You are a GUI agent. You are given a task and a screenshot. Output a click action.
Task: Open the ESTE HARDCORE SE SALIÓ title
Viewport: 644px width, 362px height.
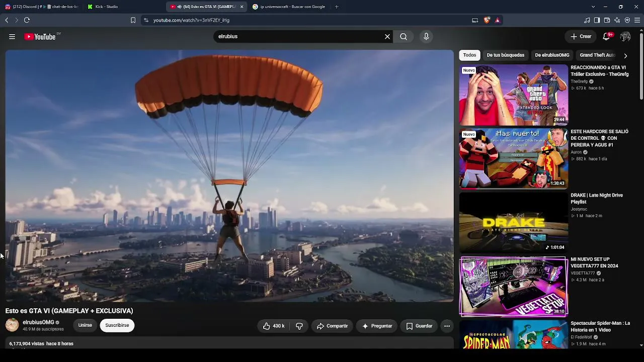(600, 138)
